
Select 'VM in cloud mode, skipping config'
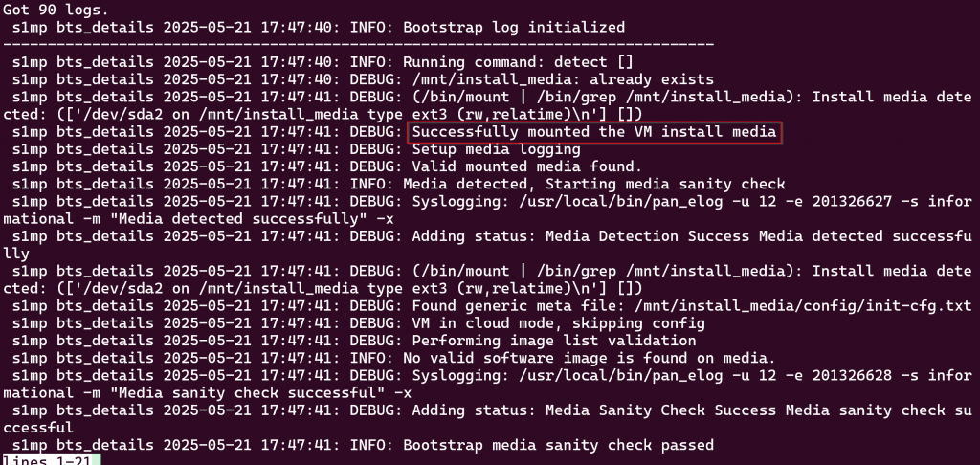(x=558, y=323)
